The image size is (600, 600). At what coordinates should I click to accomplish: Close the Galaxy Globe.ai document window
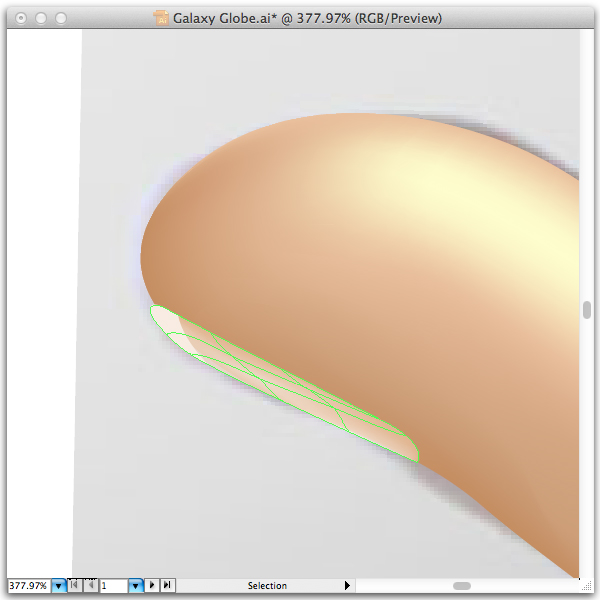click(x=21, y=18)
